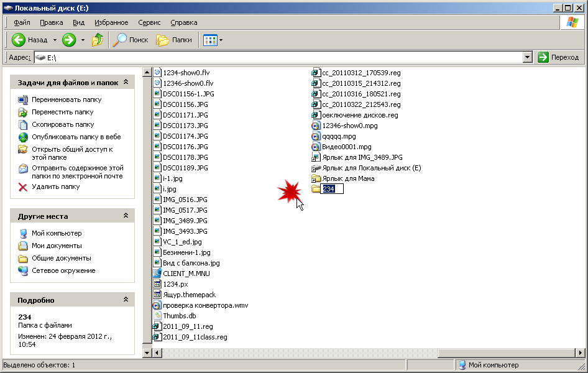Open the Файл menu
588x373 pixels.
tap(22, 22)
